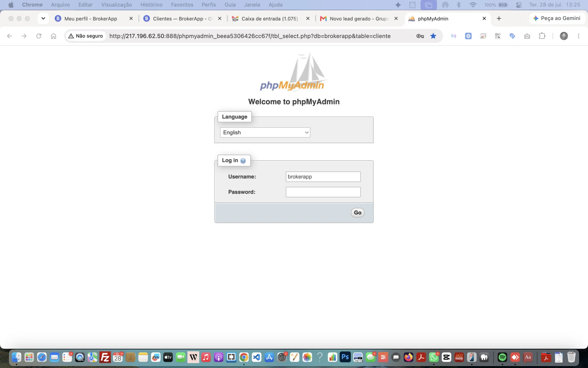Open a new browser tab
Screen dimensions: 588x368
499,18
